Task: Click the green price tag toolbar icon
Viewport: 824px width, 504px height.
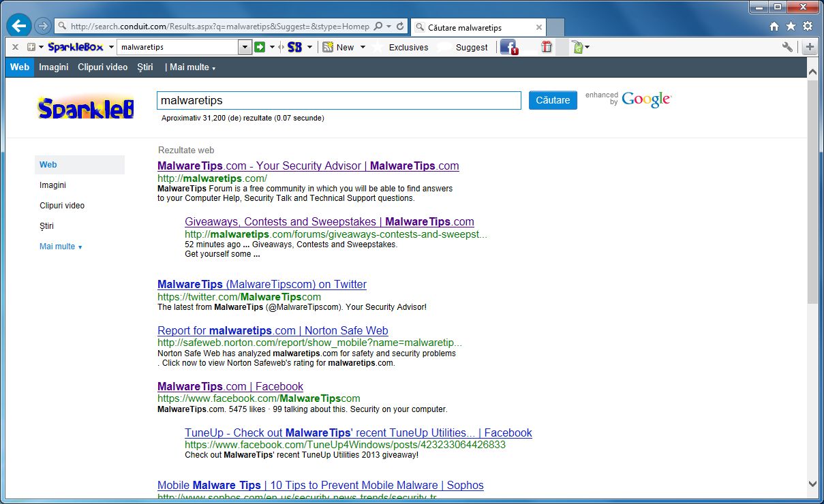Action: [x=577, y=47]
